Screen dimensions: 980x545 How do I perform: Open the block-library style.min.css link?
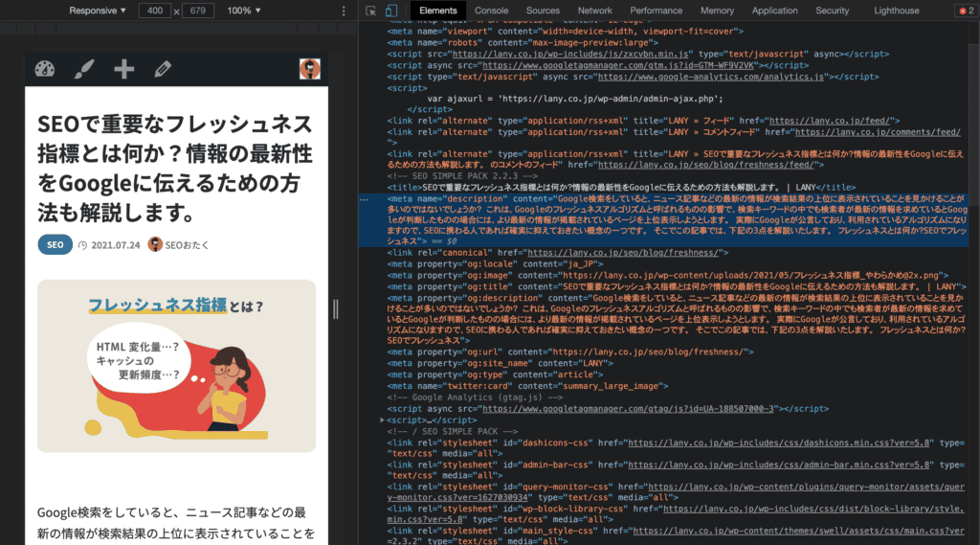(676, 513)
